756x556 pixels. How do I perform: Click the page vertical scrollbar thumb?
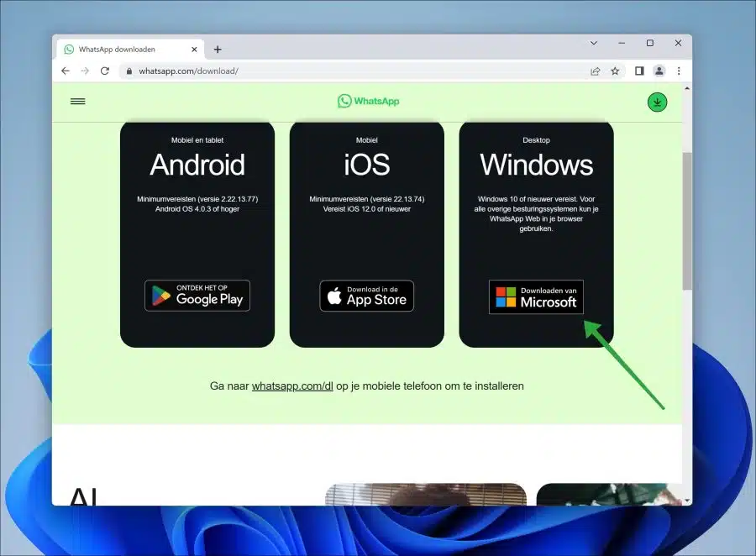click(687, 222)
